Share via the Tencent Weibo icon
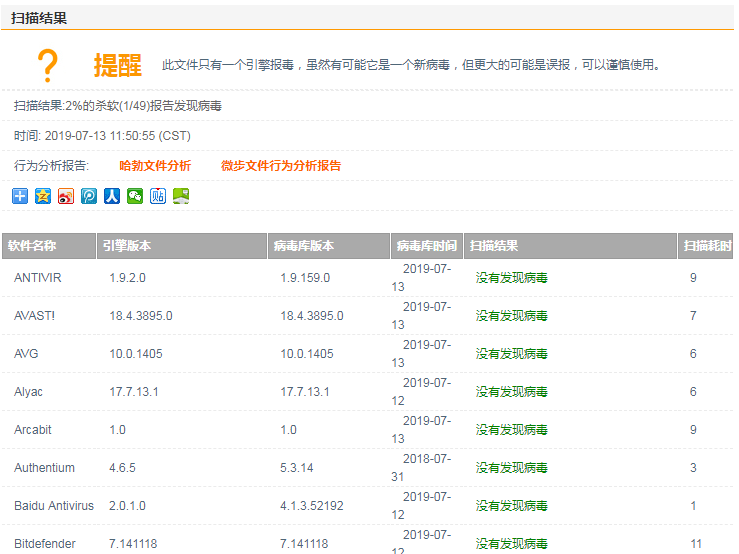Screen dimensions: 739x554 pyautogui.click(x=89, y=196)
